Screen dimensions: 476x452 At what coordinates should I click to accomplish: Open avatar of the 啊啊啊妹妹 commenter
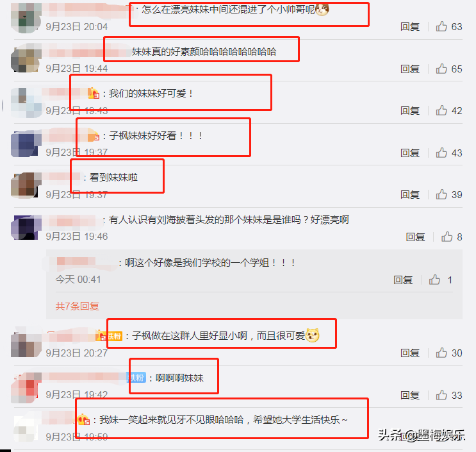tap(26, 387)
